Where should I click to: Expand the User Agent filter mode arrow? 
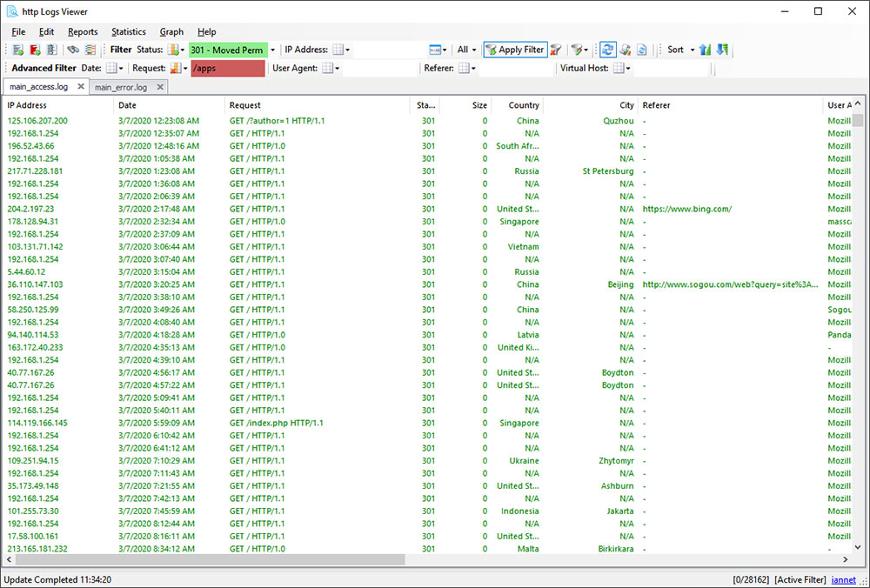(337, 68)
